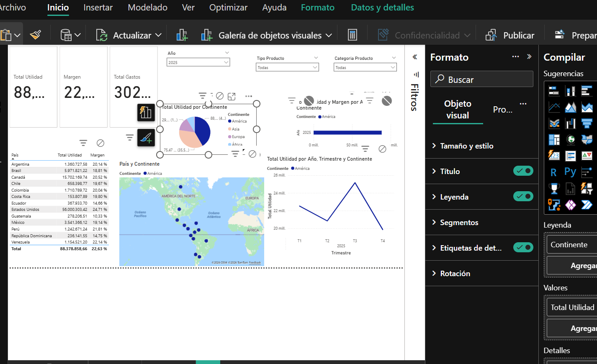Choose the Funnel chart visual icon
597x364 pixels.
click(587, 123)
